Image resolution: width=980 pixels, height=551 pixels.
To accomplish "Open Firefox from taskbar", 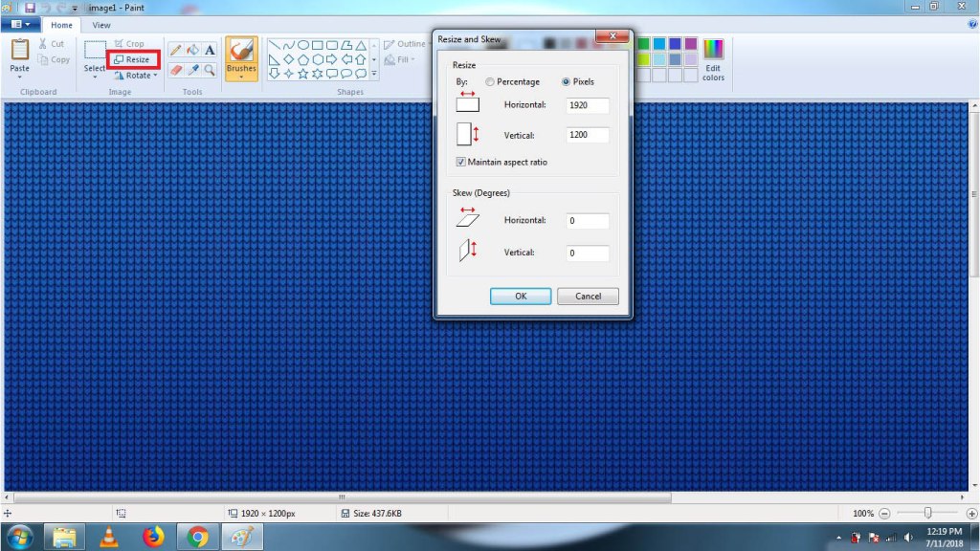I will click(153, 538).
